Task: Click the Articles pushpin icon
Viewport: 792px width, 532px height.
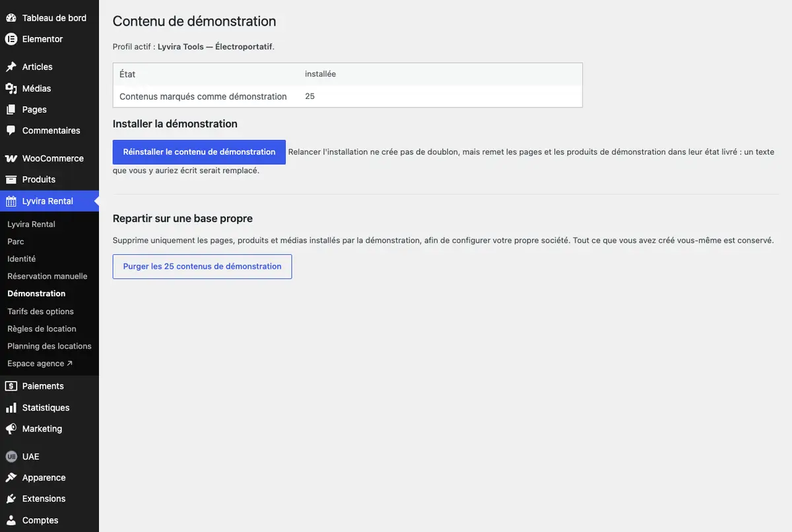Action: 11,67
